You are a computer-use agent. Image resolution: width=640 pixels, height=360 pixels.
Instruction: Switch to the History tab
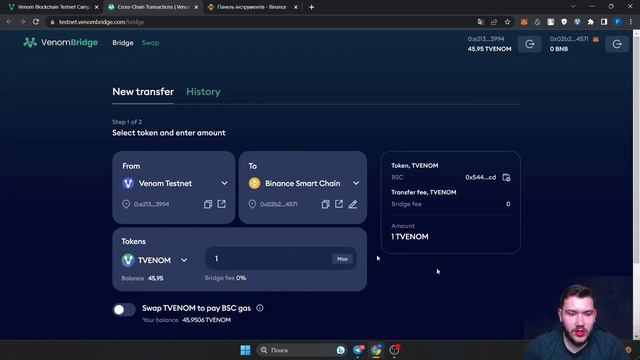203,92
